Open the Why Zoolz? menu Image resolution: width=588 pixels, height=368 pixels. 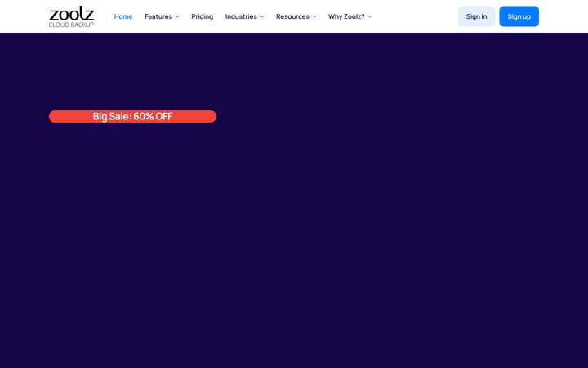[x=346, y=16]
